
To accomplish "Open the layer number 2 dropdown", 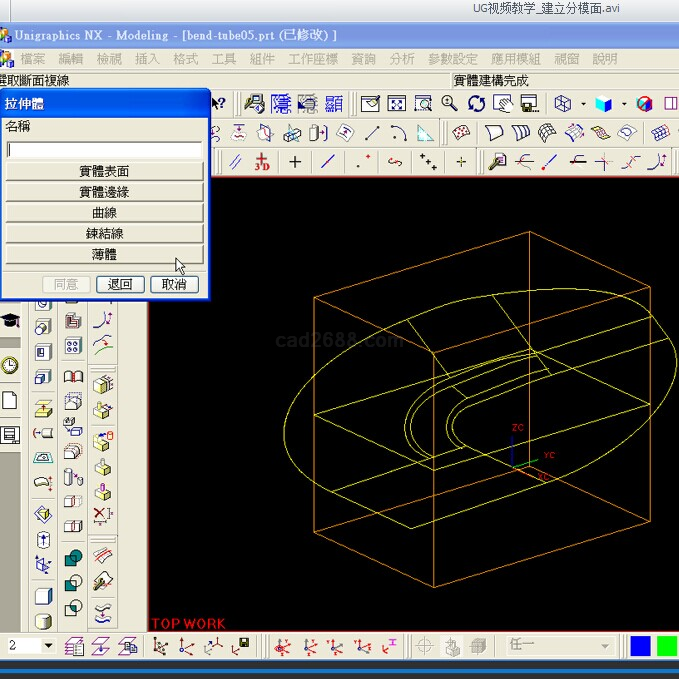I will (x=48, y=646).
